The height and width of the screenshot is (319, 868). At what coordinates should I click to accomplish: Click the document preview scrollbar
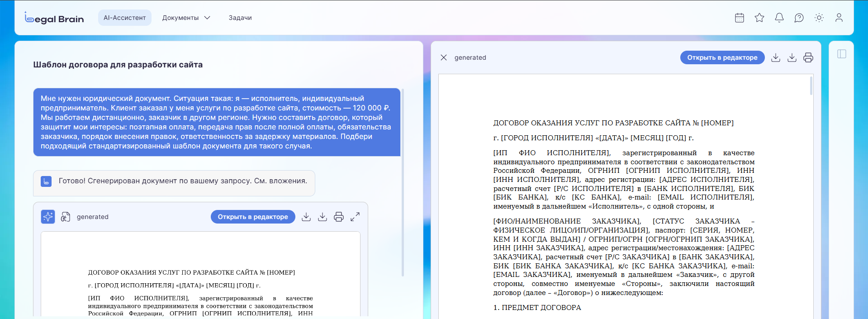pos(811,86)
